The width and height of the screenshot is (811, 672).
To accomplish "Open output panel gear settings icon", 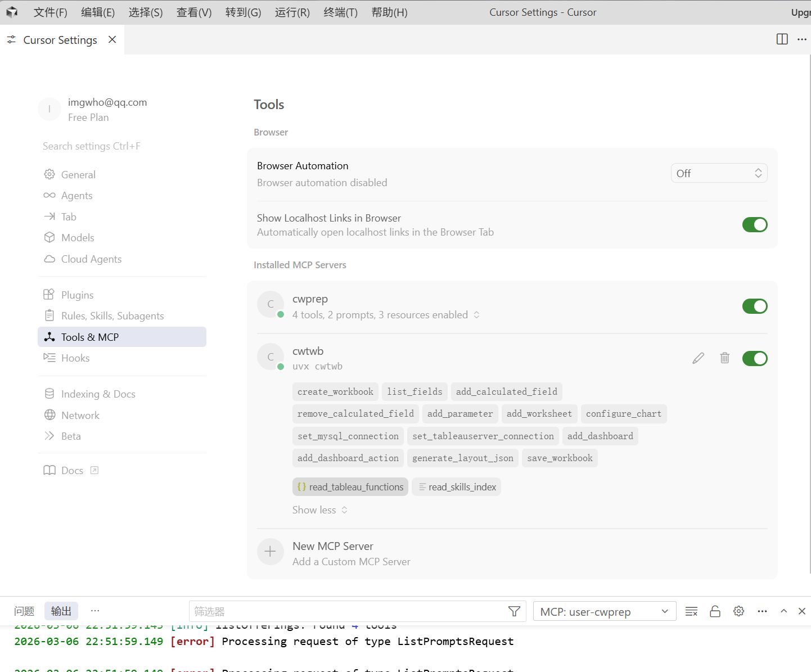I will pyautogui.click(x=738, y=611).
